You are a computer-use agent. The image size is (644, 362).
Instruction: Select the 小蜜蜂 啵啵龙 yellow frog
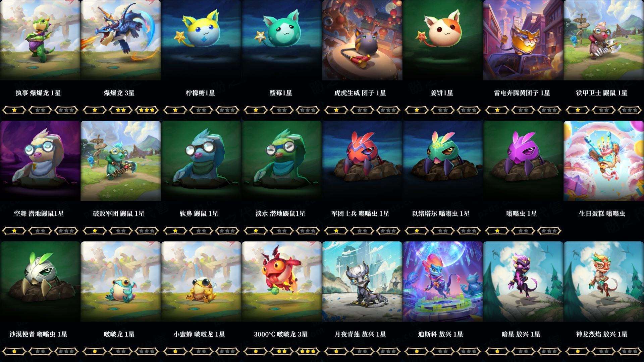tap(201, 282)
